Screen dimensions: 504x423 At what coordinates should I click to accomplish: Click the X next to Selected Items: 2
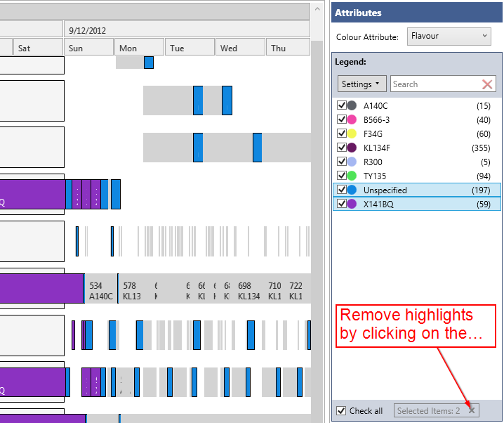[x=472, y=410]
